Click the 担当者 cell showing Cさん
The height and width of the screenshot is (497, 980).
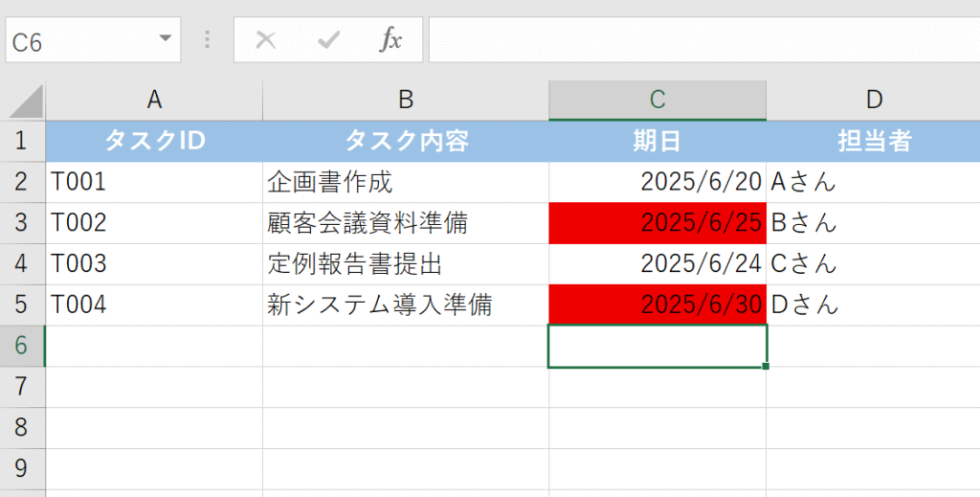[x=873, y=264]
